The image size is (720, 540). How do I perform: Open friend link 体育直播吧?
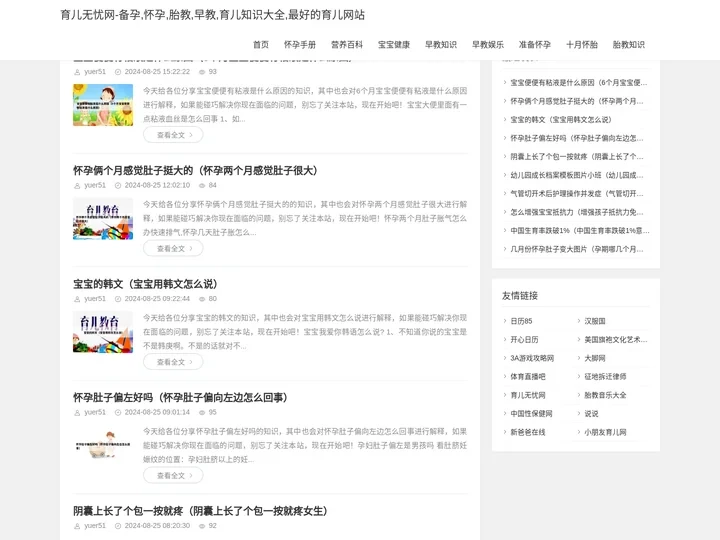(528, 377)
